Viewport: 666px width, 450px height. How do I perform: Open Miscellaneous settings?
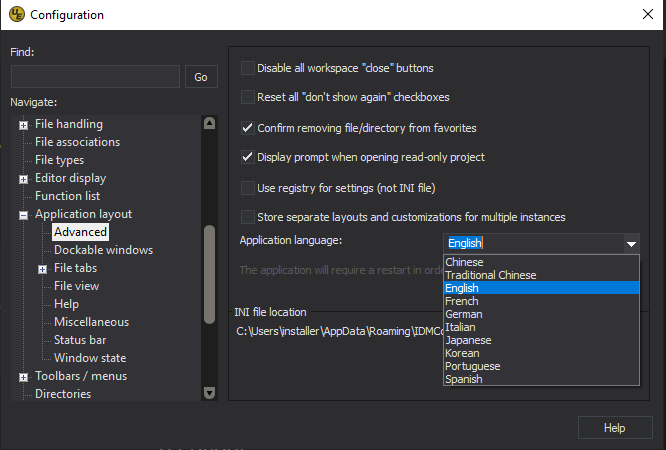(91, 322)
